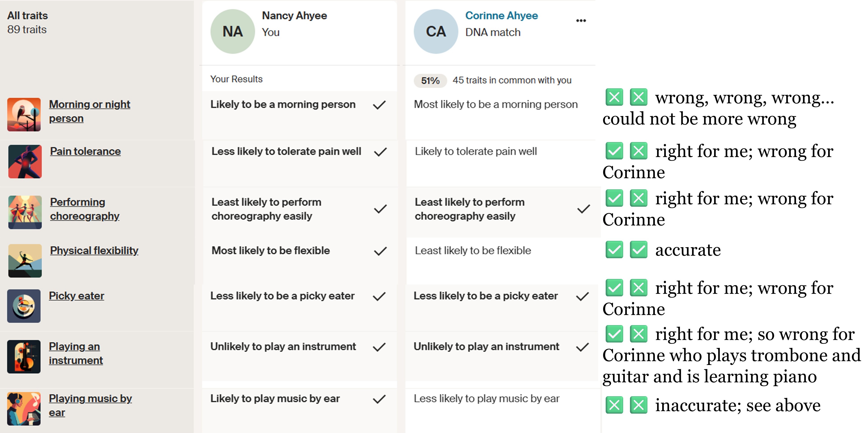Toggle Corinne's Unlikely to play an instrument checkmark
The image size is (868, 433).
coord(583,347)
